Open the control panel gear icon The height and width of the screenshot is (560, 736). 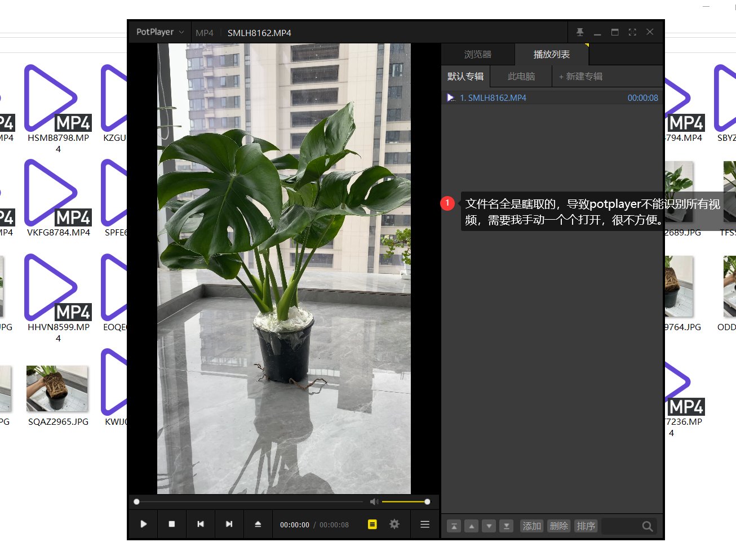(394, 524)
